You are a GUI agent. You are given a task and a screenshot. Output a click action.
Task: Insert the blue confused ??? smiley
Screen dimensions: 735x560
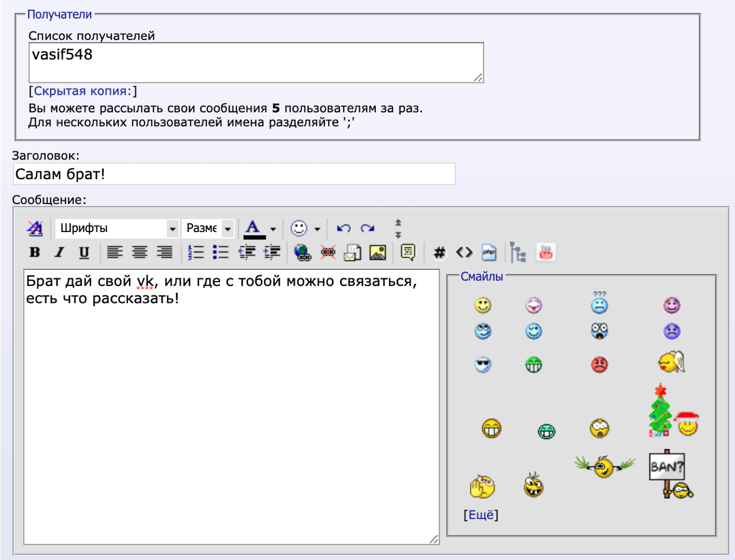[x=600, y=303]
